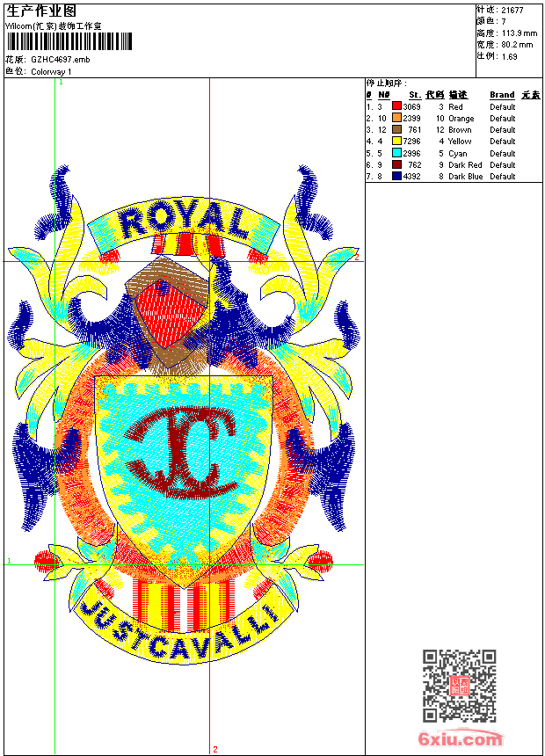This screenshot has height=756, width=545.
Task: Click the color count value 7
Action: coord(504,22)
